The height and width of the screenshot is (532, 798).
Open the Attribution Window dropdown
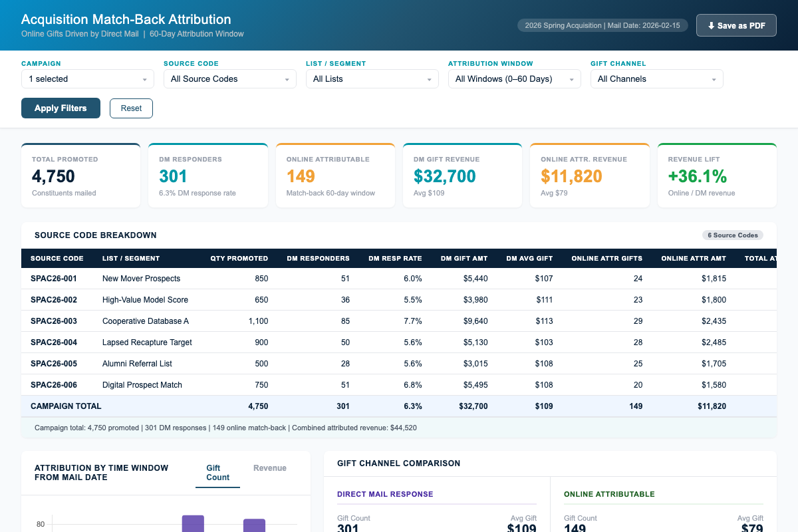pyautogui.click(x=515, y=78)
